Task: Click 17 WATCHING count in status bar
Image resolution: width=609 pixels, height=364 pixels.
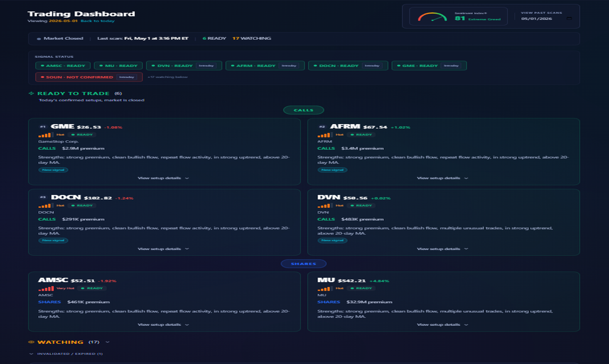Action: (x=252, y=38)
